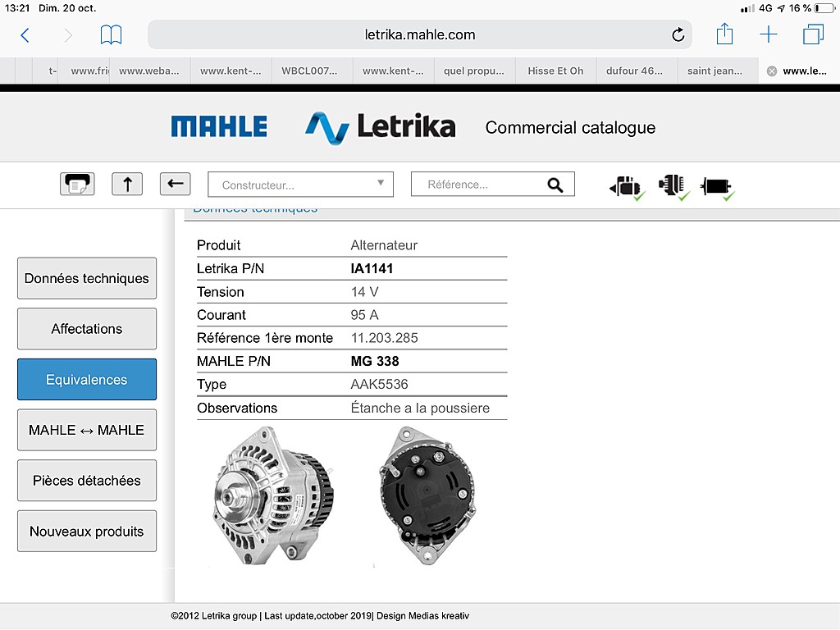The width and height of the screenshot is (840, 630).
Task: Click the Letrika P/N row label
Action: click(231, 268)
